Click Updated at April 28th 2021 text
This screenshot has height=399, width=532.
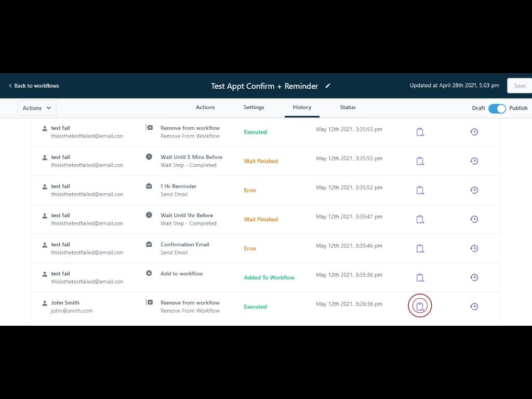point(455,86)
